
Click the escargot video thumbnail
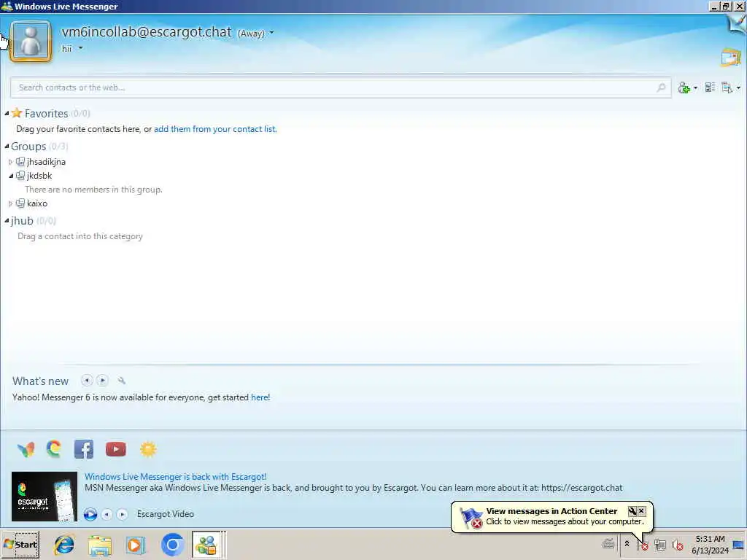tap(44, 496)
